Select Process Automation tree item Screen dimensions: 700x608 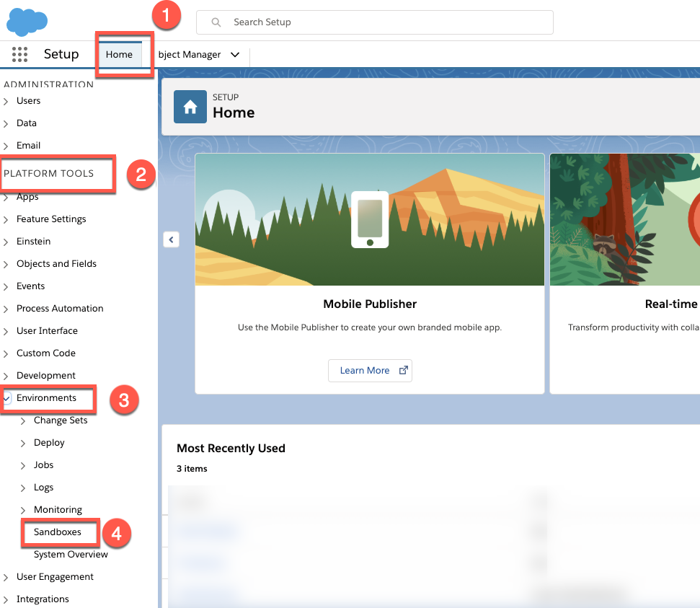60,308
